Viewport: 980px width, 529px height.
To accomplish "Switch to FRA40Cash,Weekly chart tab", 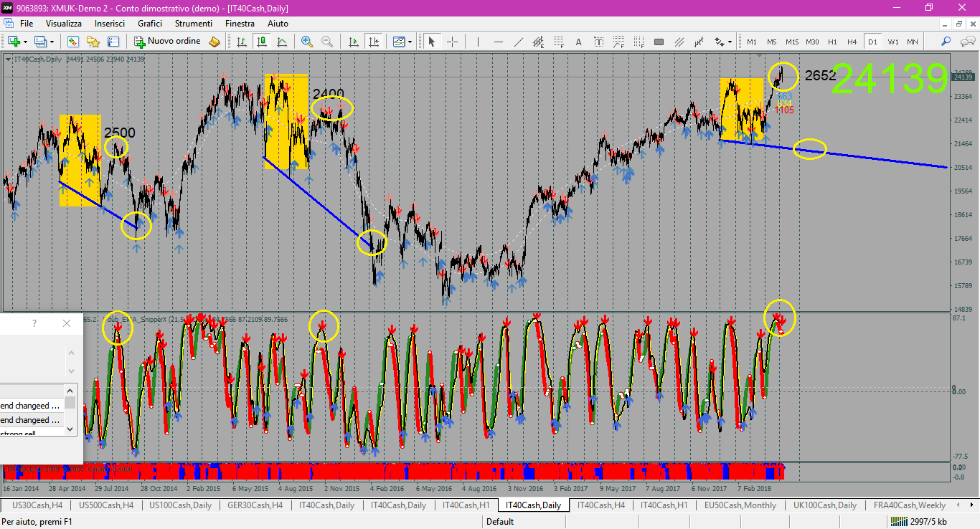I will tap(910, 505).
